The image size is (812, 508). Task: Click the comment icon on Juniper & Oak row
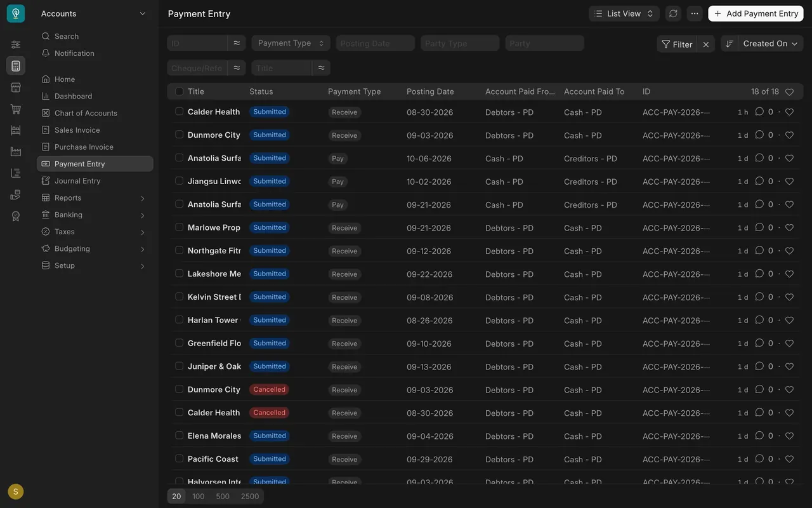pyautogui.click(x=759, y=366)
